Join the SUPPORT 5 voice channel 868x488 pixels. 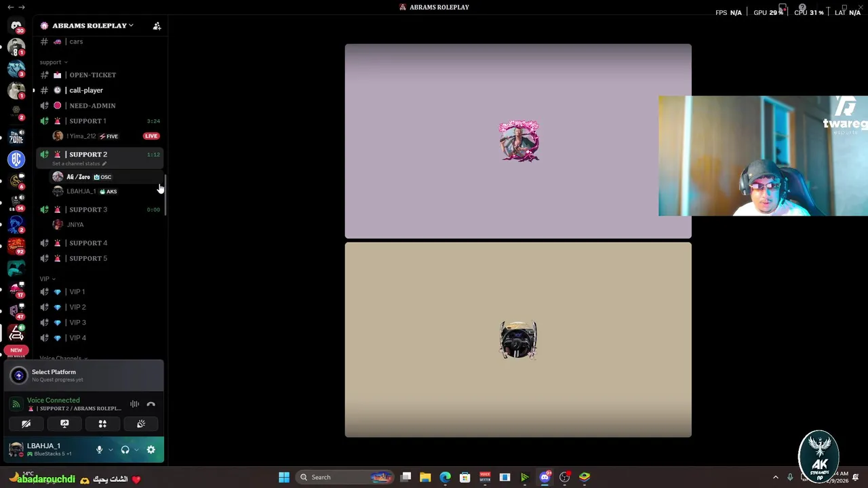click(100, 258)
